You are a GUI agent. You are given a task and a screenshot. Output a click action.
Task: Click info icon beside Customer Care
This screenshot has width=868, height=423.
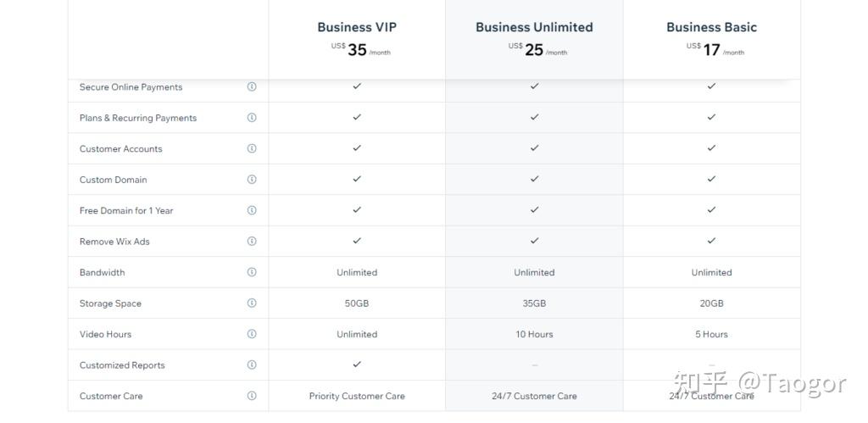click(252, 396)
